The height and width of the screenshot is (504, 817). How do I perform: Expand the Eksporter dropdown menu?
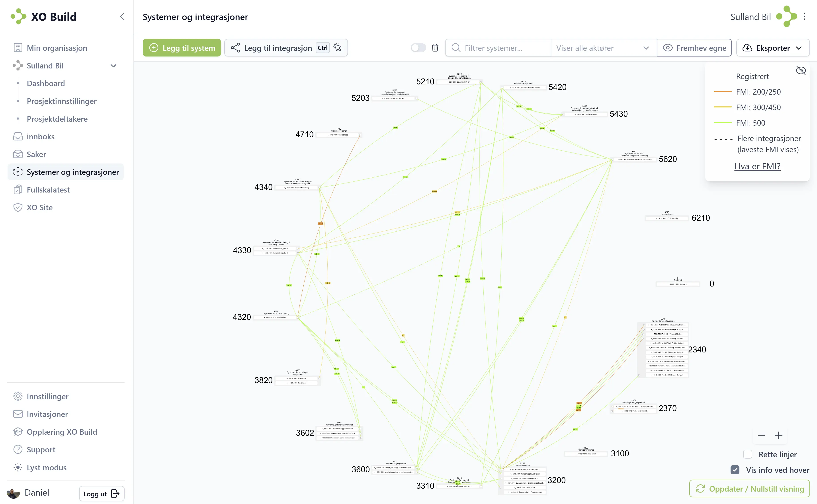pyautogui.click(x=773, y=48)
